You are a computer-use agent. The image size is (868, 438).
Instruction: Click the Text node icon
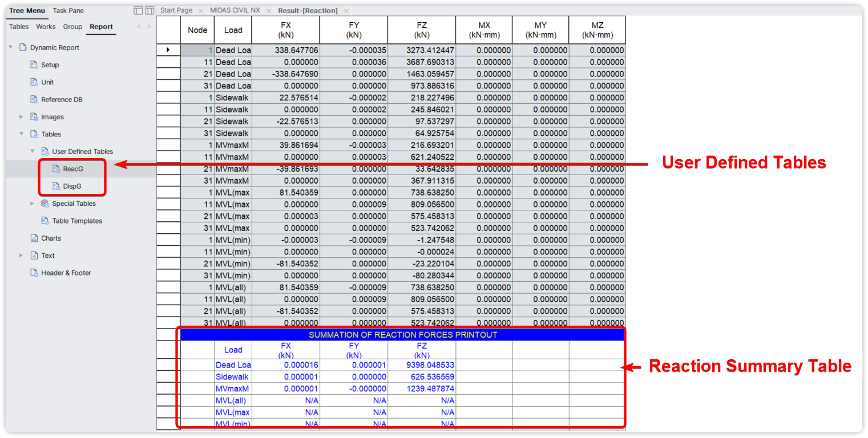click(x=34, y=255)
